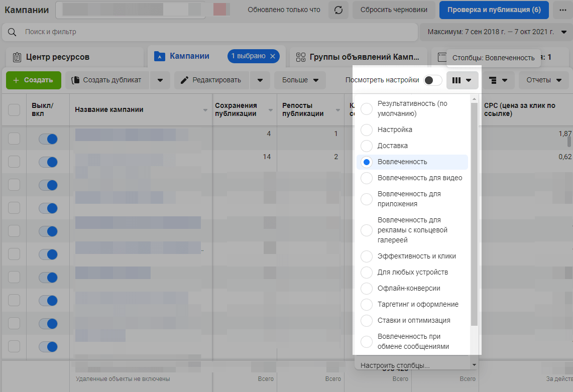Click the refresh data icon
The height and width of the screenshot is (392, 573).
(x=338, y=10)
